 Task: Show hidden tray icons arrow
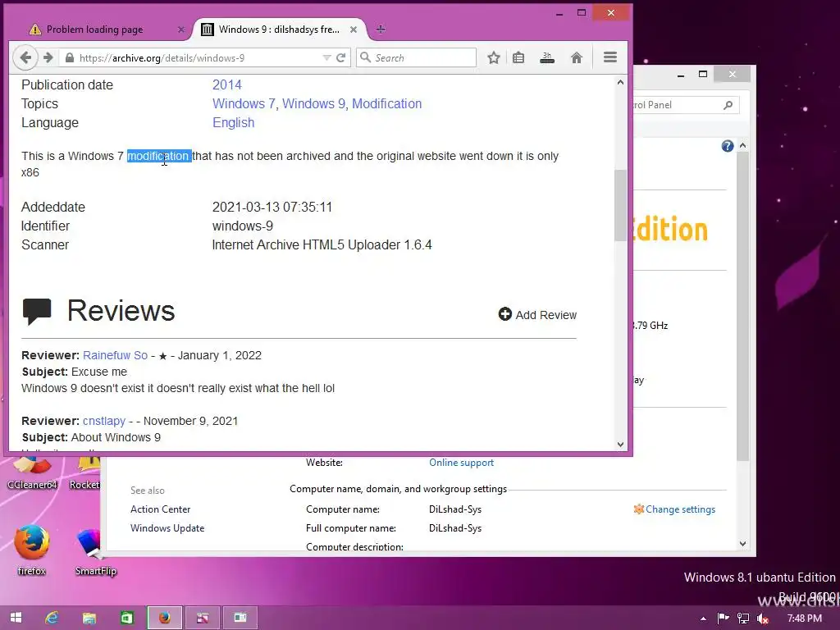(x=703, y=619)
